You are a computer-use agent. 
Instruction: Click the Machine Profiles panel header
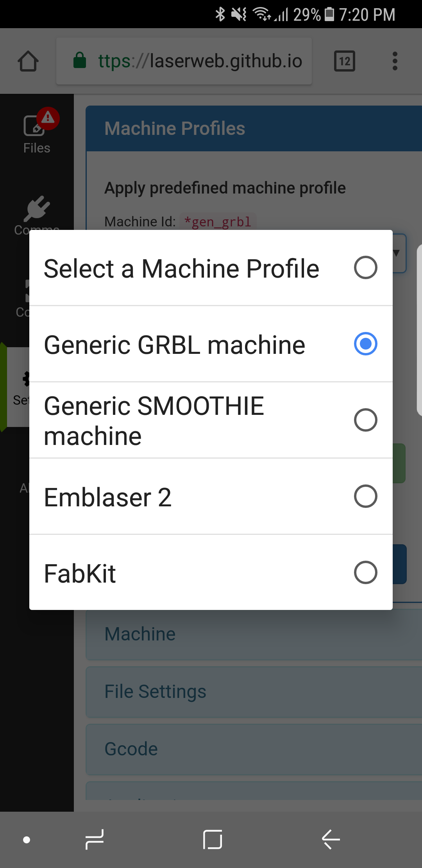(254, 129)
